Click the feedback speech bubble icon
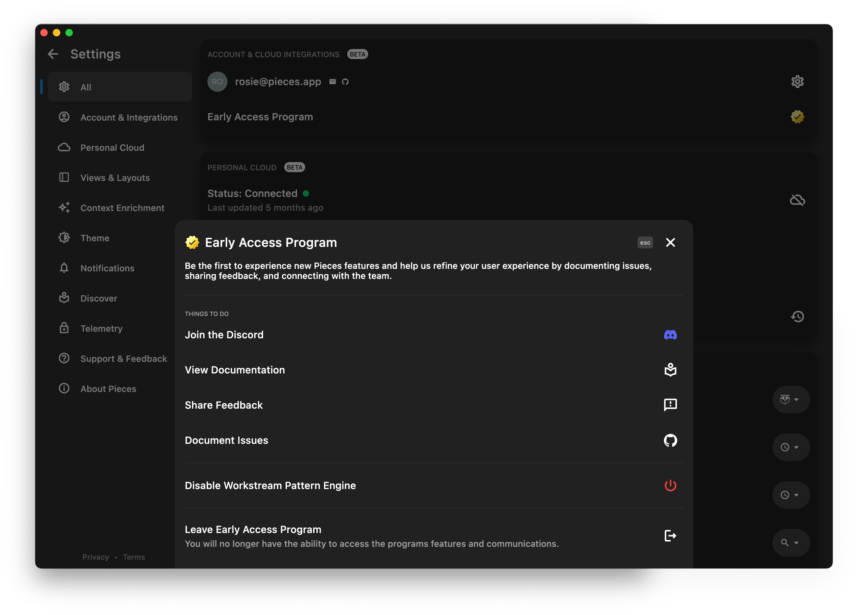 pos(670,405)
